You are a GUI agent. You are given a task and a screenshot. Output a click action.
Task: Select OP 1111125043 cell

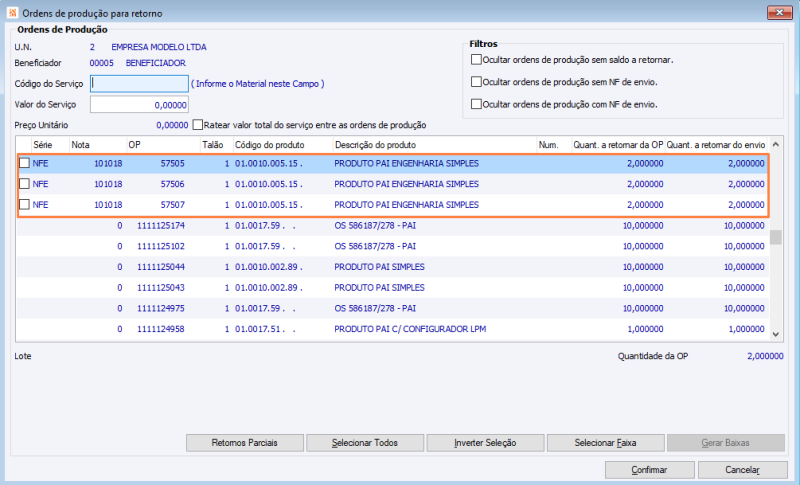click(x=163, y=288)
